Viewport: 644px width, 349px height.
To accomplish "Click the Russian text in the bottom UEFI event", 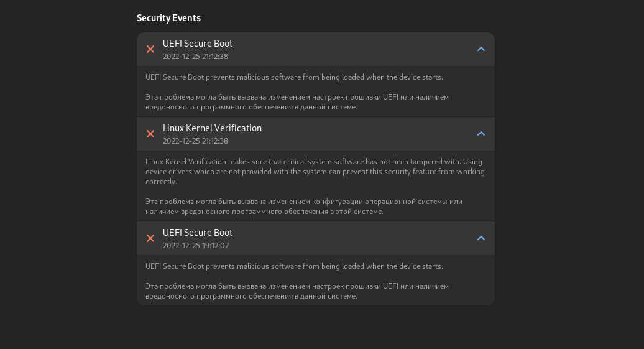I will pyautogui.click(x=297, y=291).
